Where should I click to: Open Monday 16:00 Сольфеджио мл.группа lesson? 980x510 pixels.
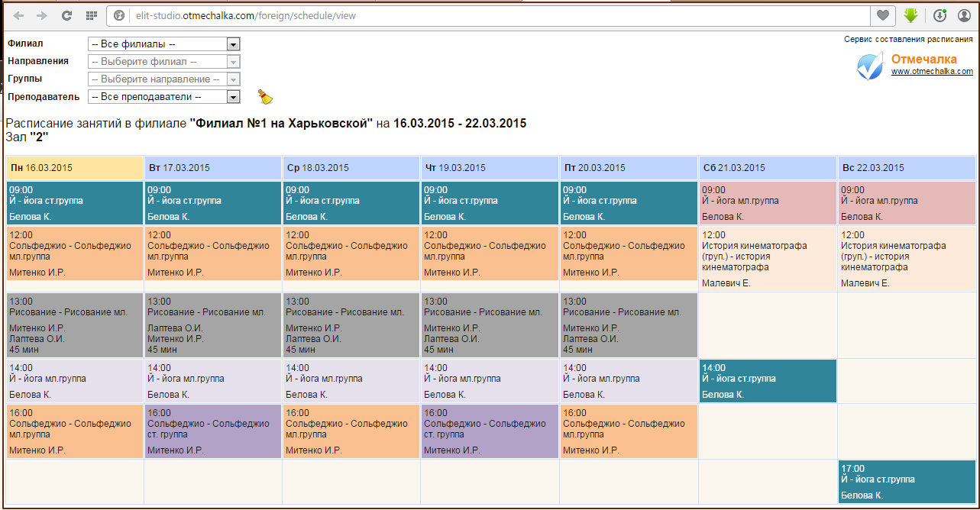[x=75, y=431]
